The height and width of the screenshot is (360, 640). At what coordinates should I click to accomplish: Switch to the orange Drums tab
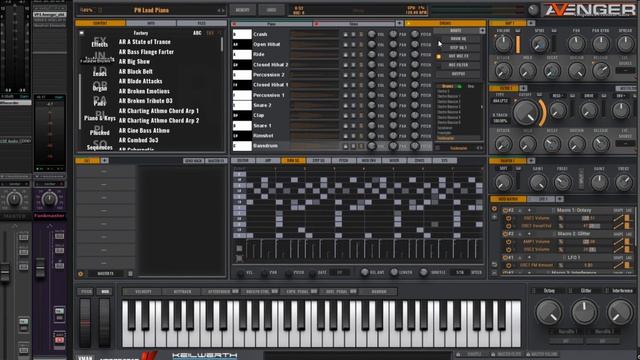[445, 24]
